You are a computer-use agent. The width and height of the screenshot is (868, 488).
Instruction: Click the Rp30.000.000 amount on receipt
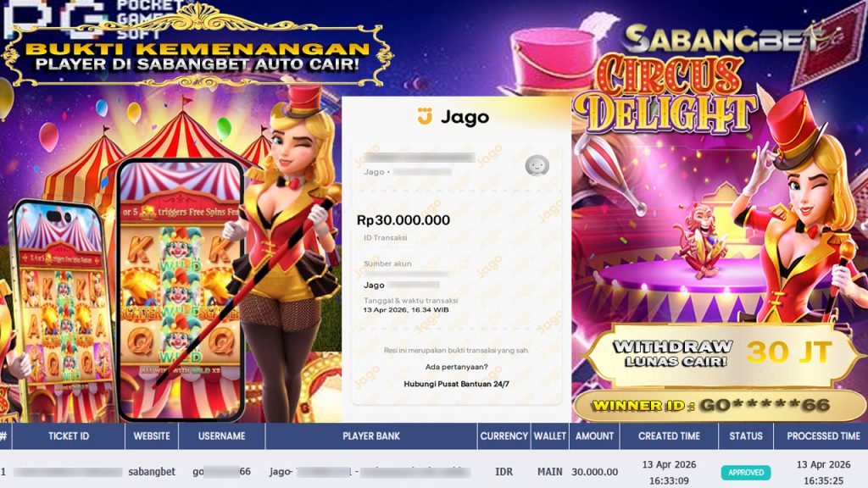pyautogui.click(x=403, y=220)
